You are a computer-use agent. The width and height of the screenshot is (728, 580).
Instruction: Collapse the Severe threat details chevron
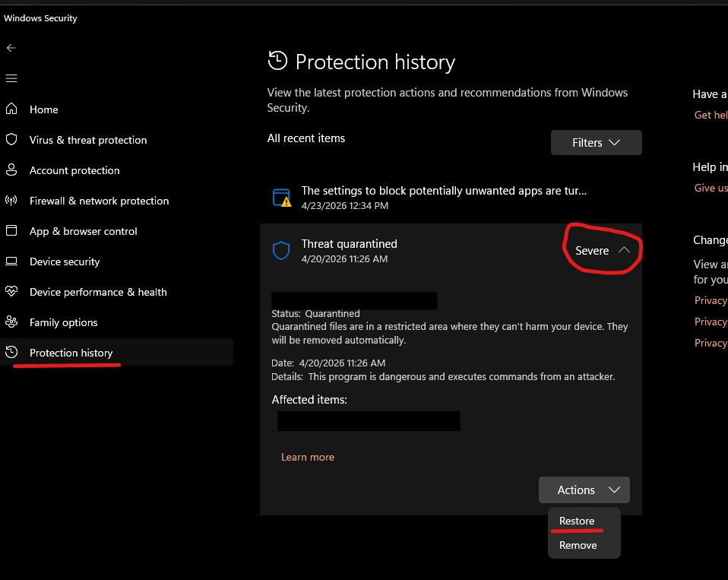624,250
